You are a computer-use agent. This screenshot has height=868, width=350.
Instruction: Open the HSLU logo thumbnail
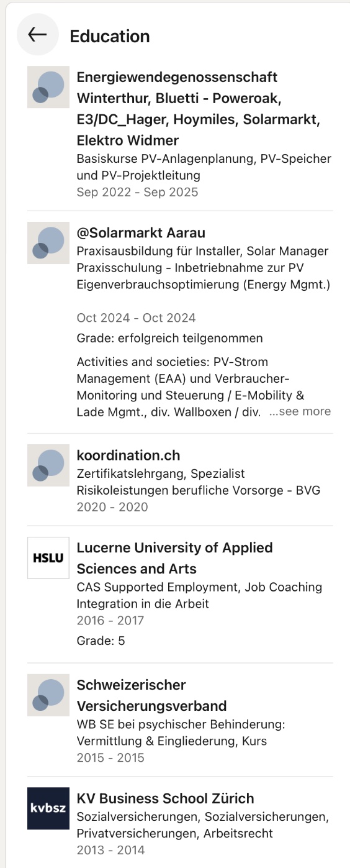tap(48, 558)
